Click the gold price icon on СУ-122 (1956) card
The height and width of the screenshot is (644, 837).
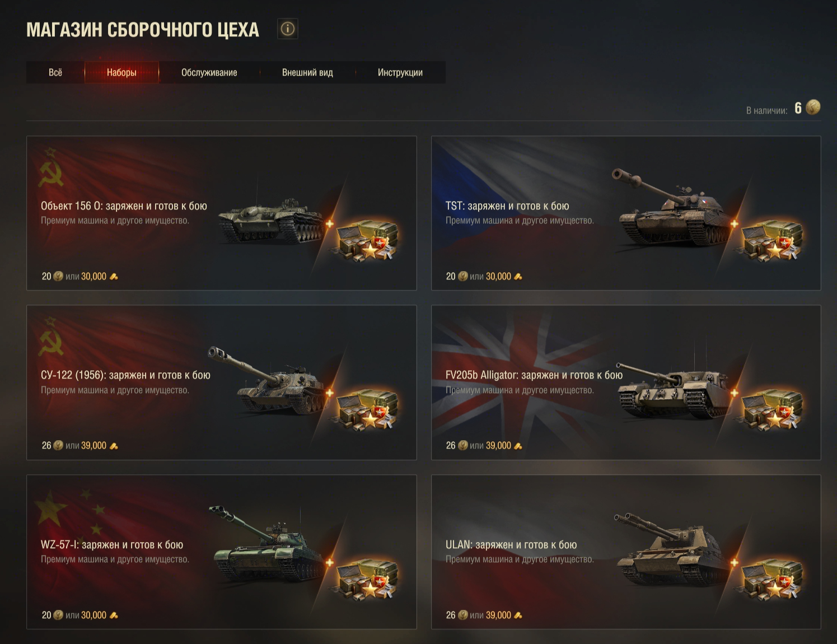(114, 446)
